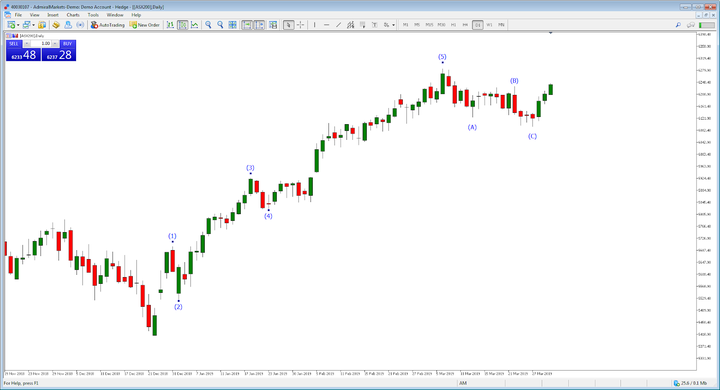Screen dimensions: 720x390
Task: Increase the trade volume
Action: [55, 44]
